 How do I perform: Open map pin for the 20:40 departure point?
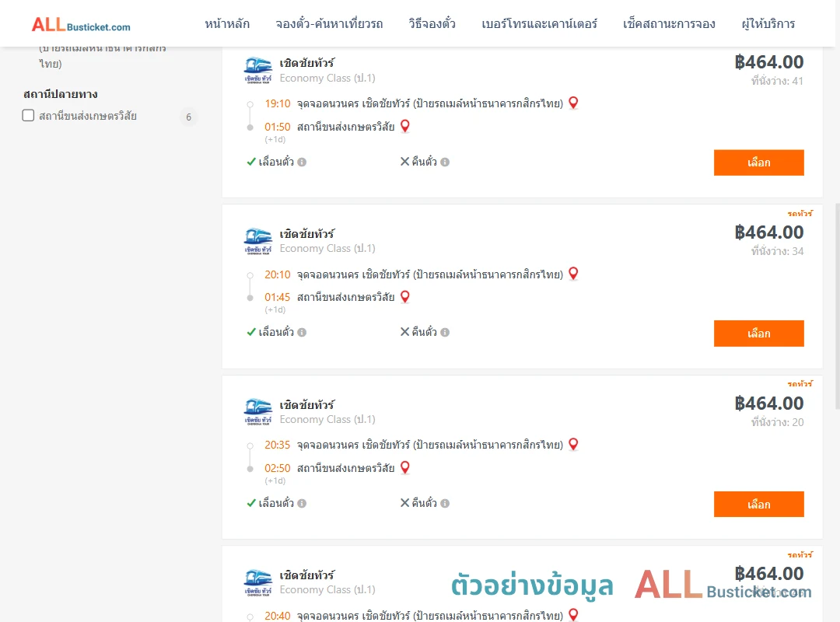click(573, 614)
